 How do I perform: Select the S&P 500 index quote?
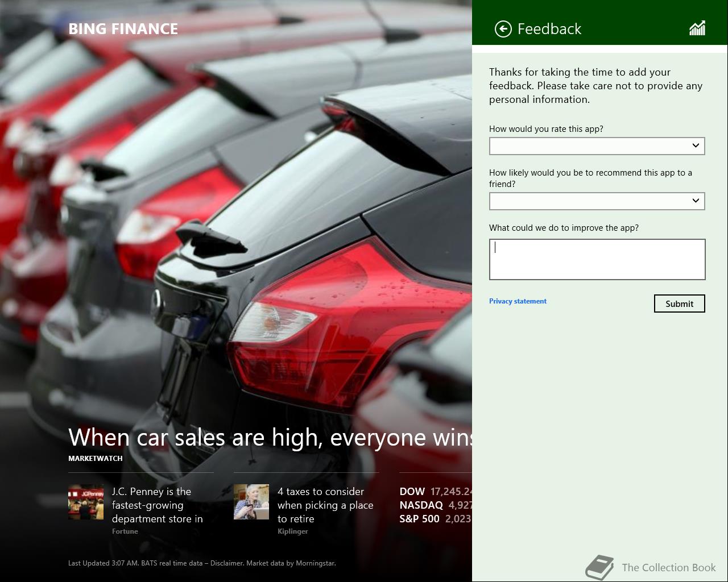(x=436, y=519)
